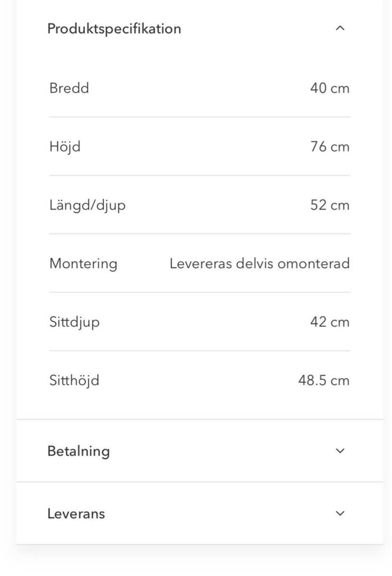This screenshot has width=392, height=576.
Task: Click the 76 cm height value
Action: tap(330, 146)
